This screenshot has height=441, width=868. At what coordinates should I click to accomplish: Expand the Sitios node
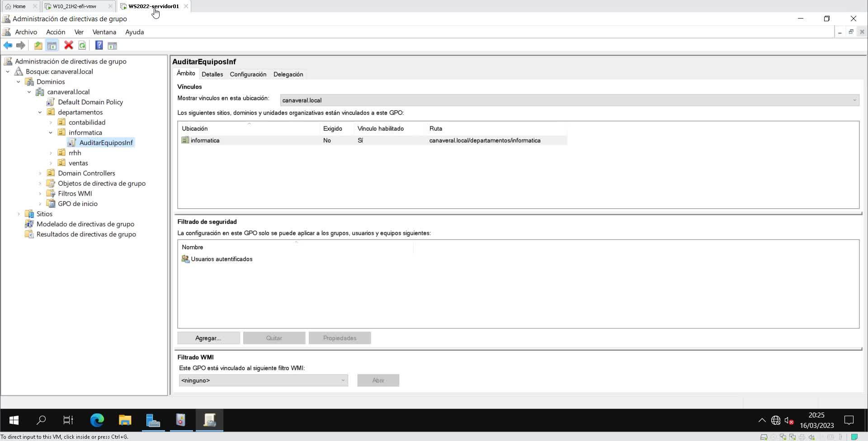pyautogui.click(x=19, y=214)
